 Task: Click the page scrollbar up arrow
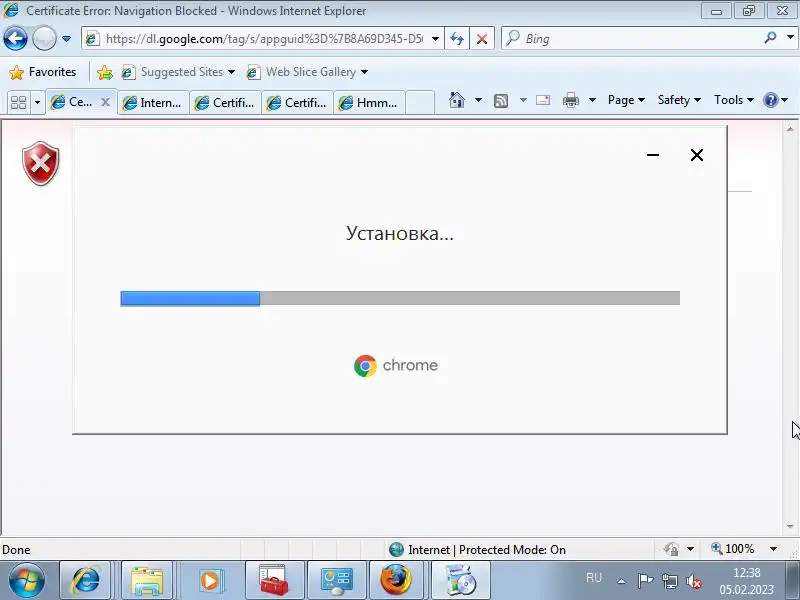(x=790, y=129)
